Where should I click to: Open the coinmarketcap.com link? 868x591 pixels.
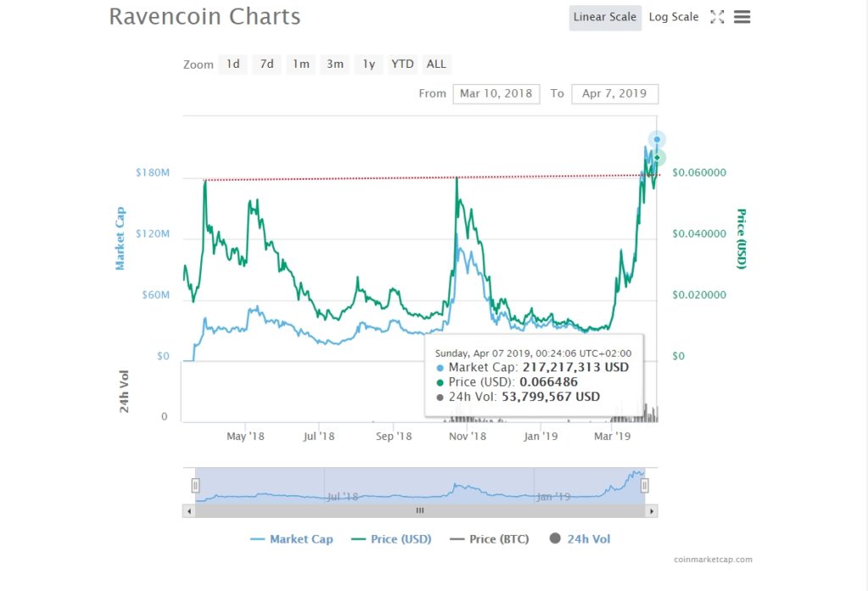click(x=715, y=560)
